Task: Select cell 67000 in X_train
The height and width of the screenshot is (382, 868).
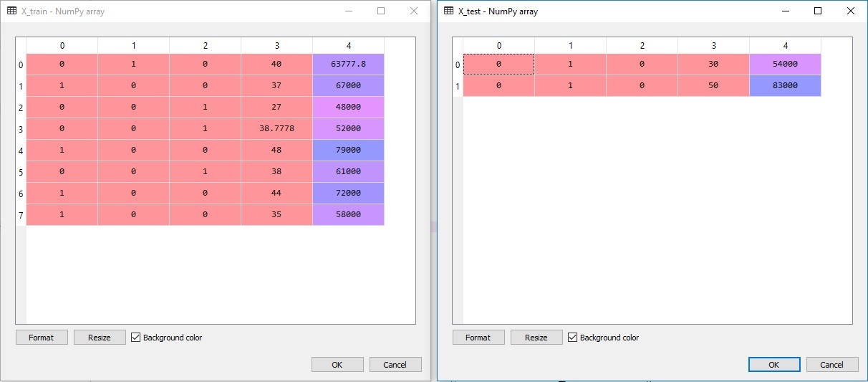Action: (348, 85)
